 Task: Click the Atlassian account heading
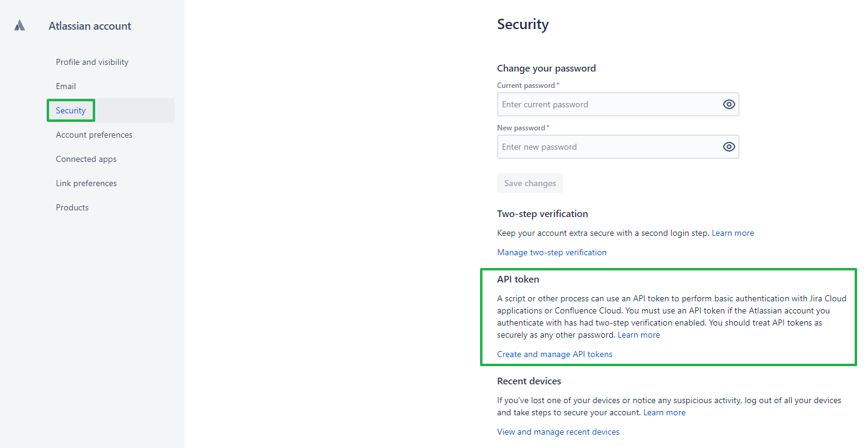[x=90, y=26]
